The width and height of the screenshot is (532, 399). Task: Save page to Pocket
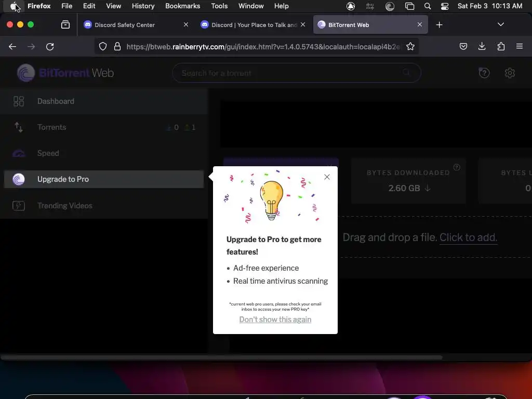click(463, 46)
